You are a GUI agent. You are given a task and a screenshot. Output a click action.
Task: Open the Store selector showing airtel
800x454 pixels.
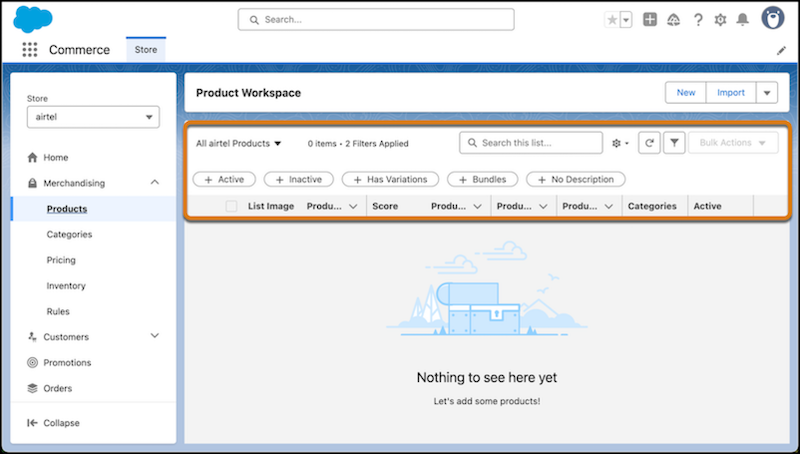click(x=93, y=117)
